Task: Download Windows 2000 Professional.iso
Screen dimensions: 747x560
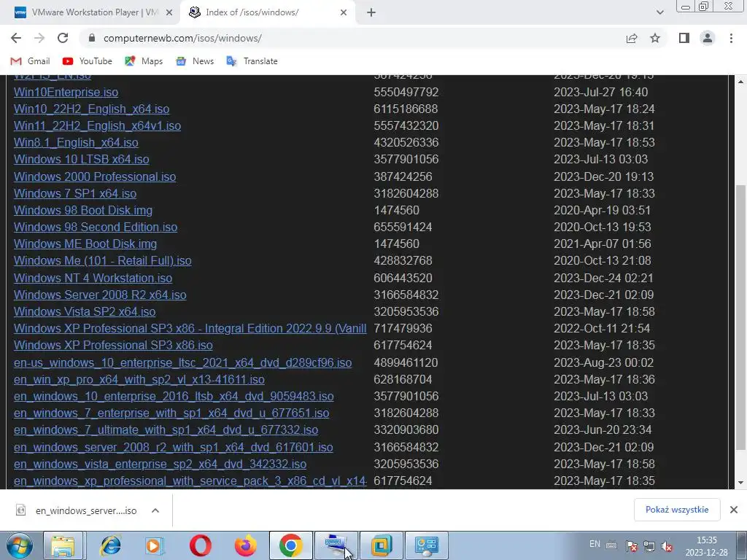Action: [x=95, y=176]
